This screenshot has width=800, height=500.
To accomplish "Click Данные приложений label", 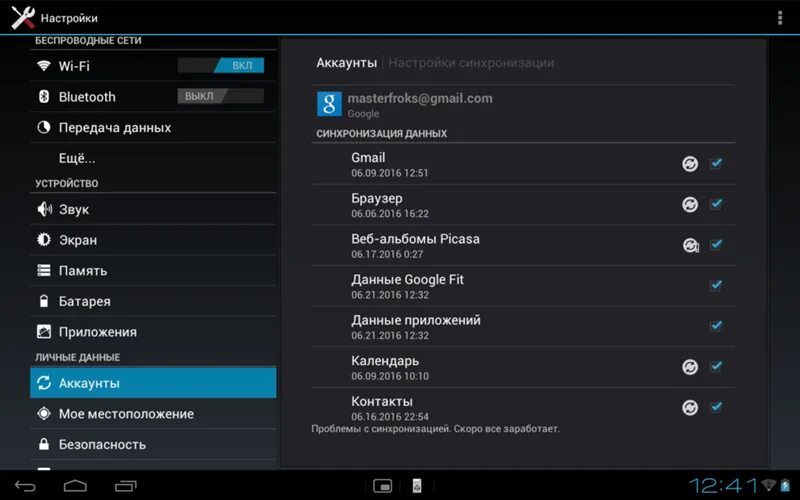I will coord(416,320).
